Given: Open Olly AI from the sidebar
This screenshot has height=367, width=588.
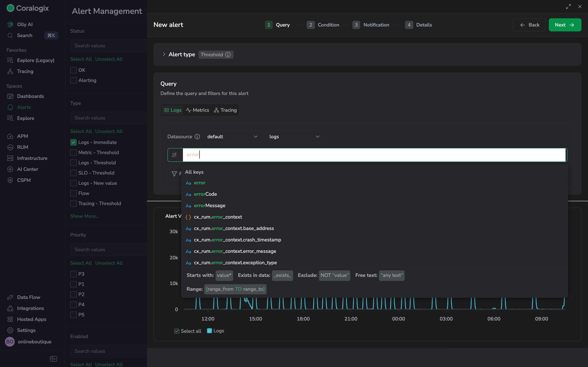Looking at the screenshot, I should pos(24,24).
